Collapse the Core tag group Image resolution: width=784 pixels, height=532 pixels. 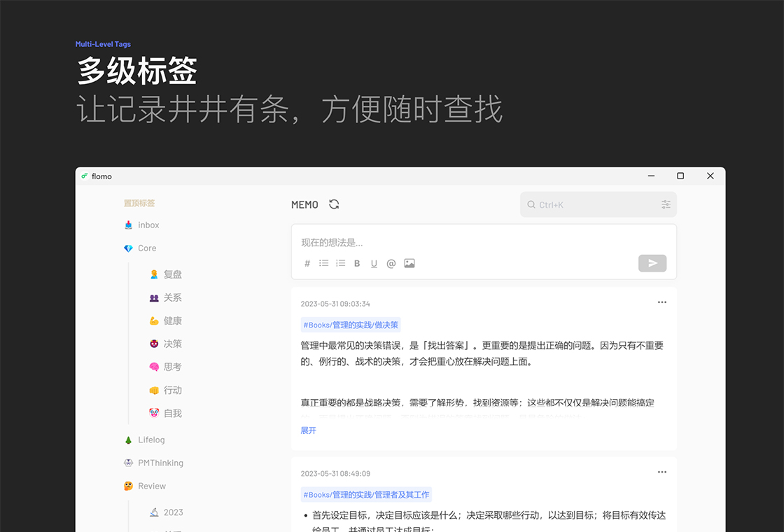(x=147, y=248)
